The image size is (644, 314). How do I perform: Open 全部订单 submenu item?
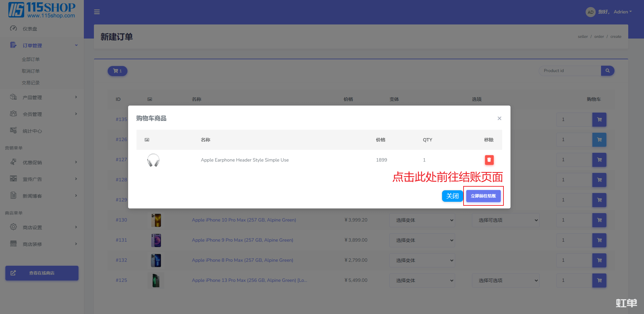(x=31, y=59)
